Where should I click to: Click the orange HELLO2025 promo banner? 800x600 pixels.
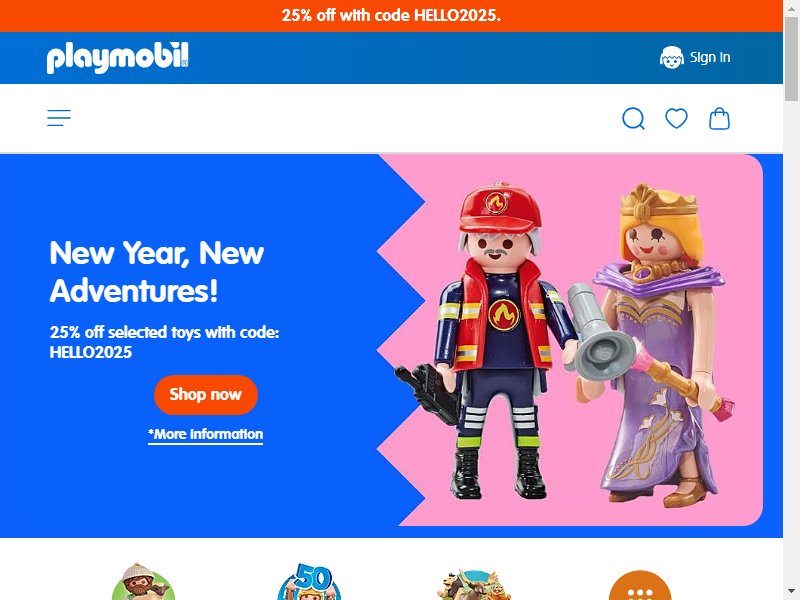click(391, 16)
